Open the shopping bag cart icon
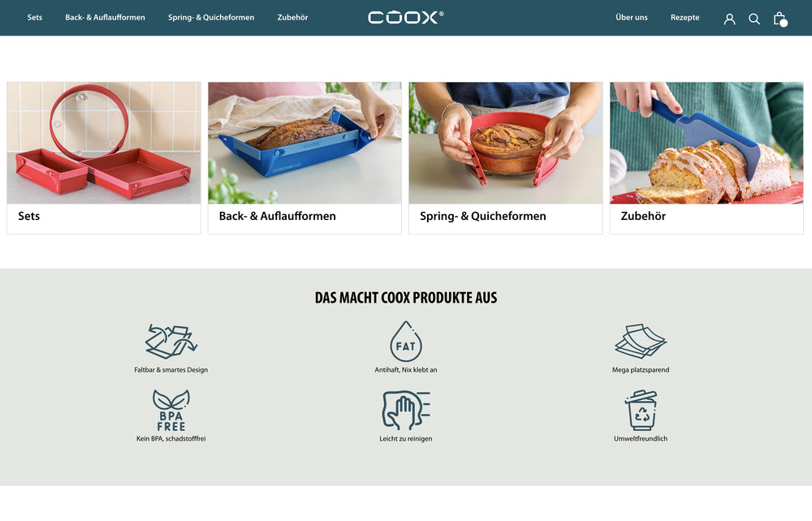Image resolution: width=812 pixels, height=521 pixels. click(x=780, y=19)
